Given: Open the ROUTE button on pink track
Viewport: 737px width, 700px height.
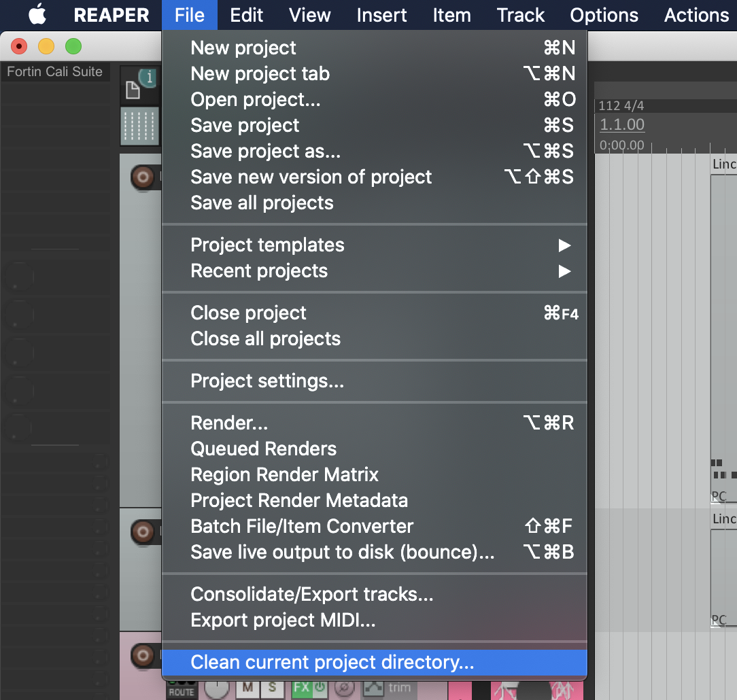Looking at the screenshot, I should (182, 691).
